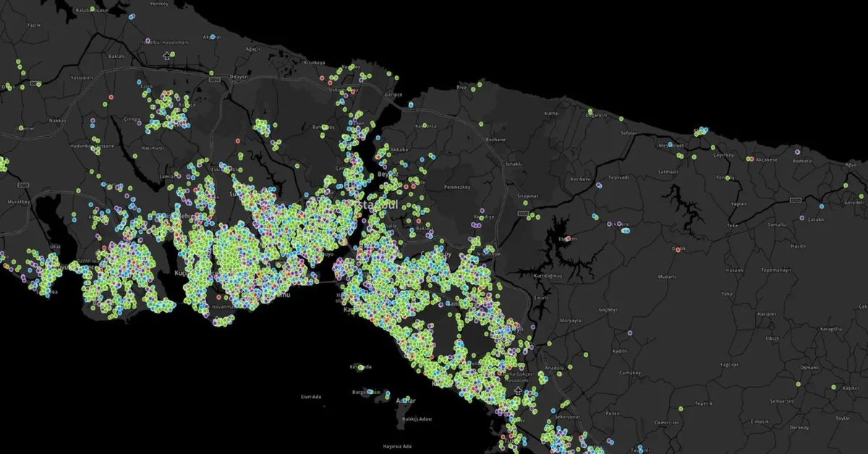Select the blue marker at Akpınar
Image resolution: width=868 pixels, height=454 pixels.
[213, 35]
